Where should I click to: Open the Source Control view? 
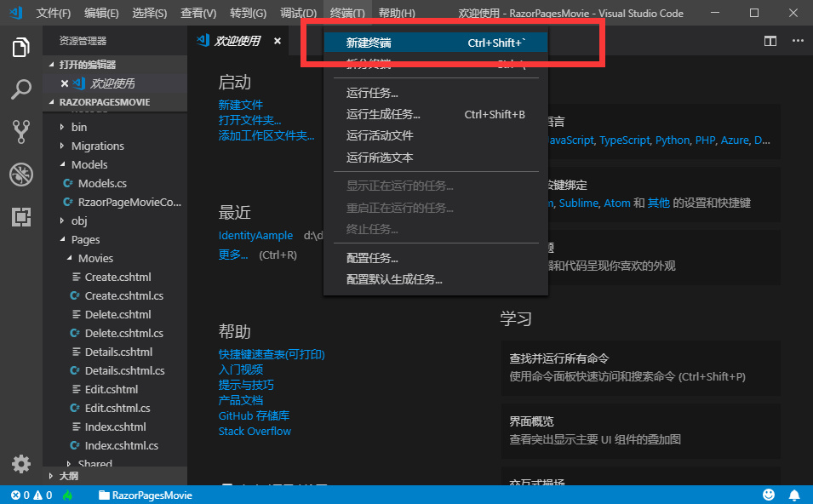20,132
